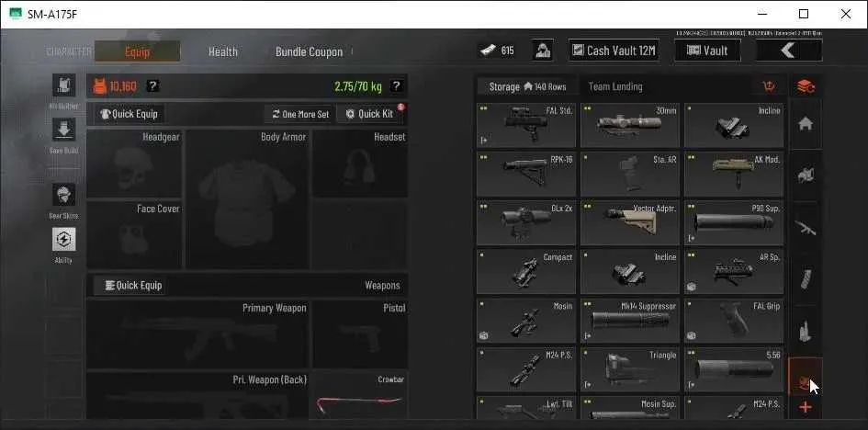Select the Sta. AR item
868x430 pixels.
point(630,175)
